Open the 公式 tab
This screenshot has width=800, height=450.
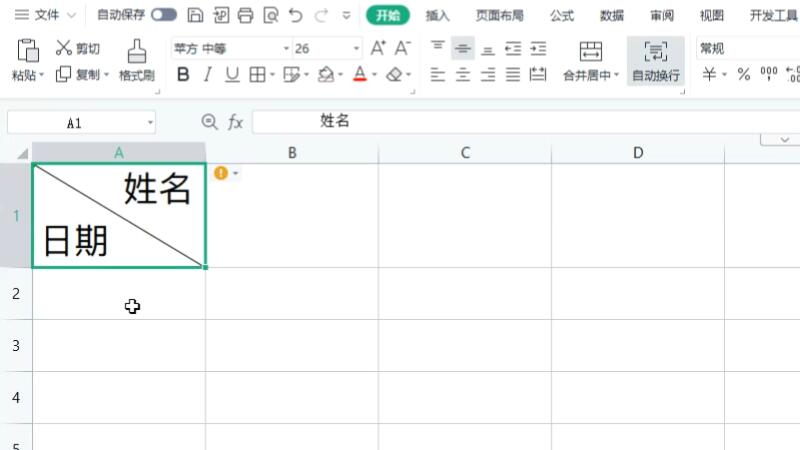(x=562, y=16)
